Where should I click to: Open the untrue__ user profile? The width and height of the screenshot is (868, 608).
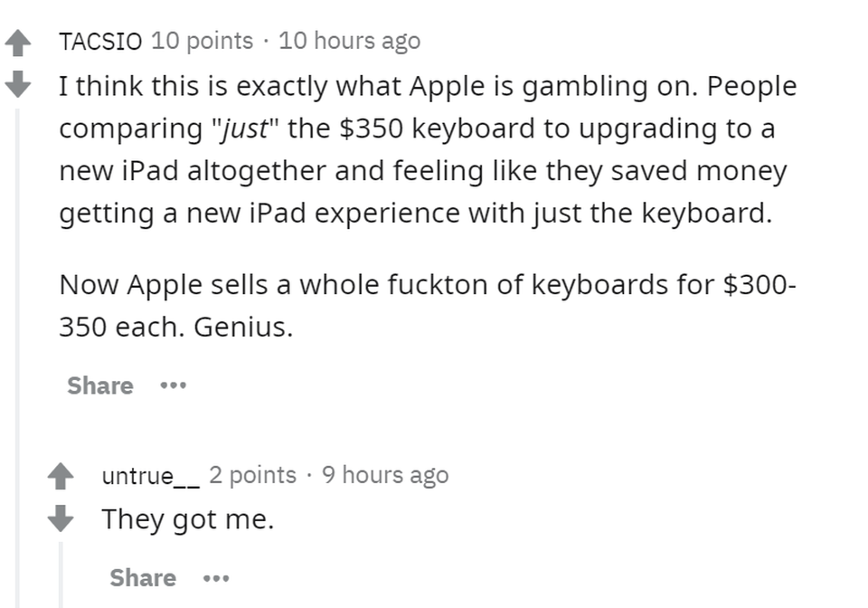[151, 476]
